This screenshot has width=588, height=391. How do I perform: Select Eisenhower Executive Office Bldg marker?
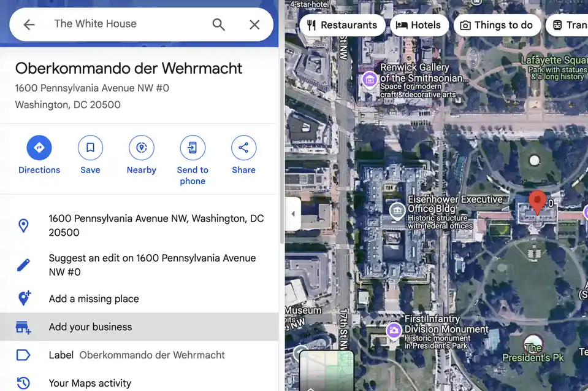coord(397,211)
